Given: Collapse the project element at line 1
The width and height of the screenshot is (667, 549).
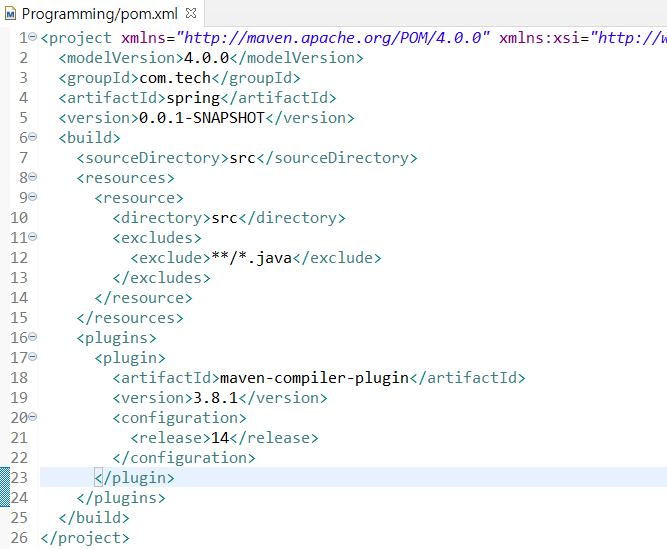Looking at the screenshot, I should (x=33, y=37).
